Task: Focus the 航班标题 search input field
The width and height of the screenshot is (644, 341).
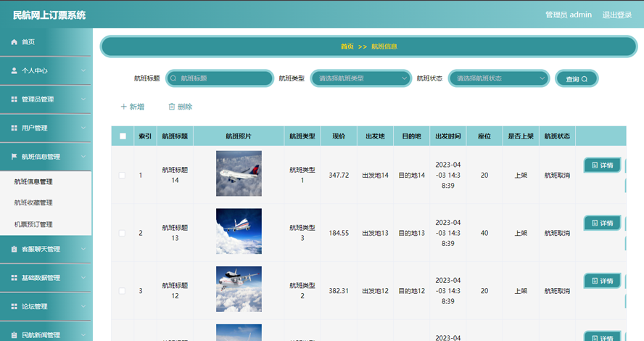Action: point(220,78)
